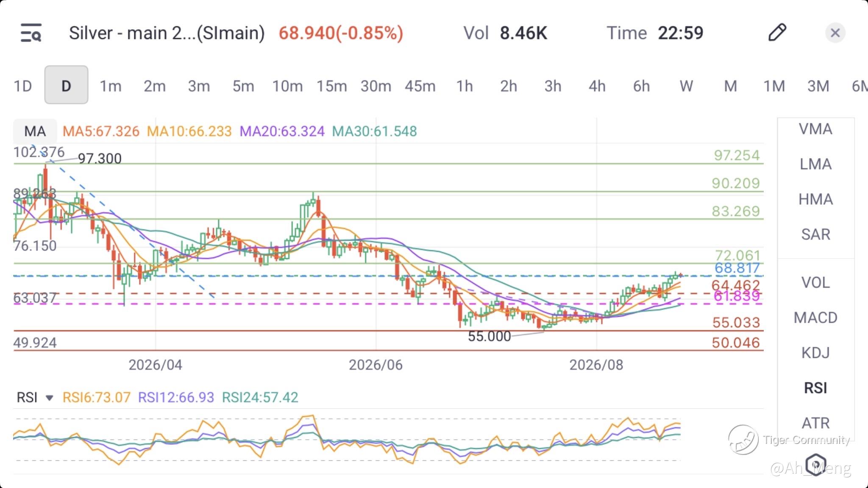868x488 pixels.
Task: Select the 1D timeframe tab
Action: click(x=23, y=86)
